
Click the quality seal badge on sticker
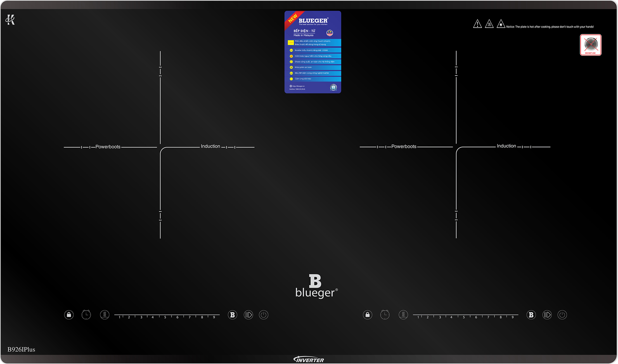pyautogui.click(x=333, y=87)
